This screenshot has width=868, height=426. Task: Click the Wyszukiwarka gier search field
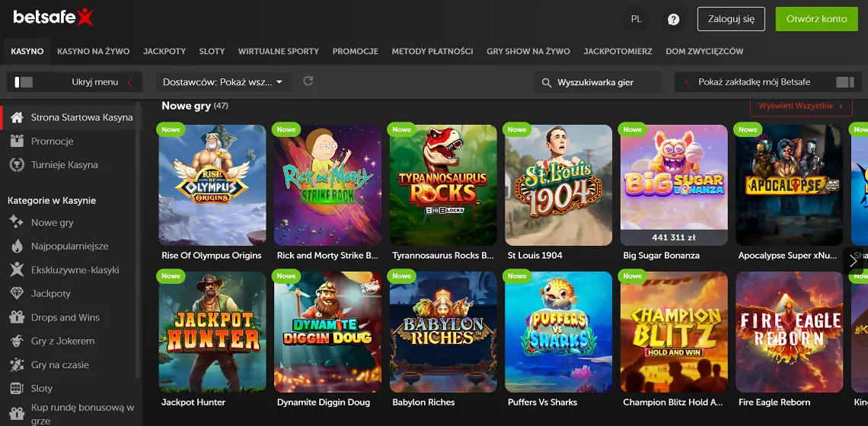tap(597, 82)
